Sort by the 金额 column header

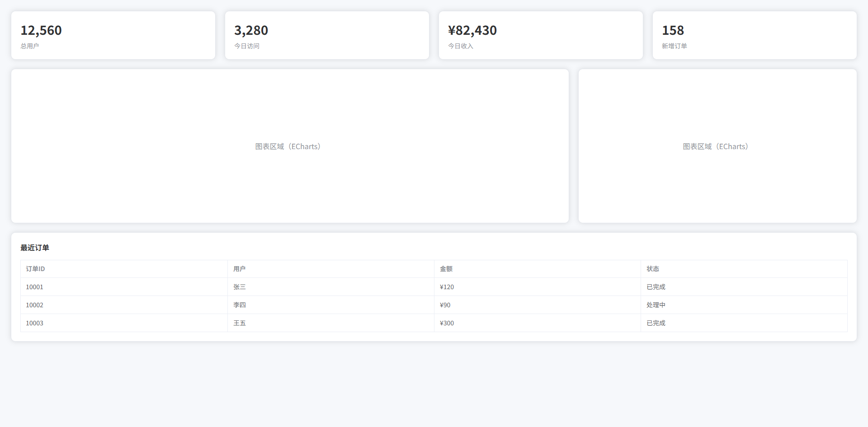point(446,269)
